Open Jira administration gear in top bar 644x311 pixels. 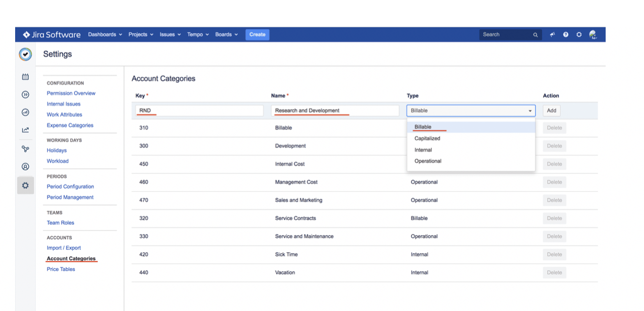pyautogui.click(x=579, y=34)
